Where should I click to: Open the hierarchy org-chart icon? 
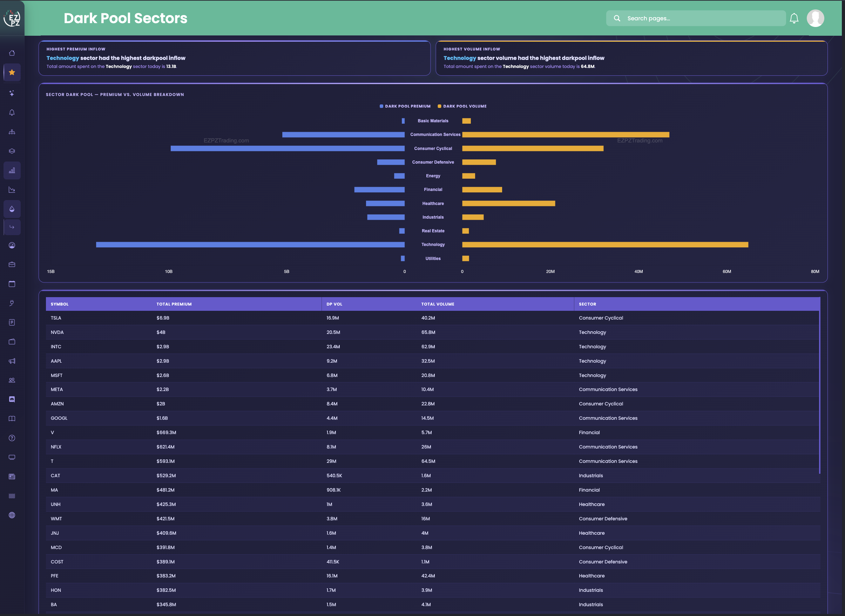coord(12,132)
